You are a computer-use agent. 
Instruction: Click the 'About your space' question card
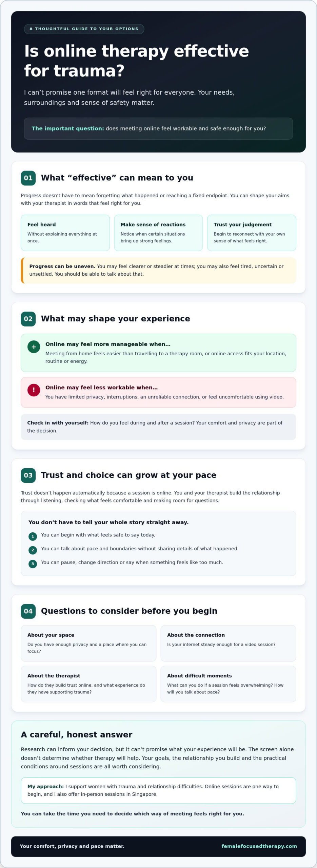click(x=88, y=643)
